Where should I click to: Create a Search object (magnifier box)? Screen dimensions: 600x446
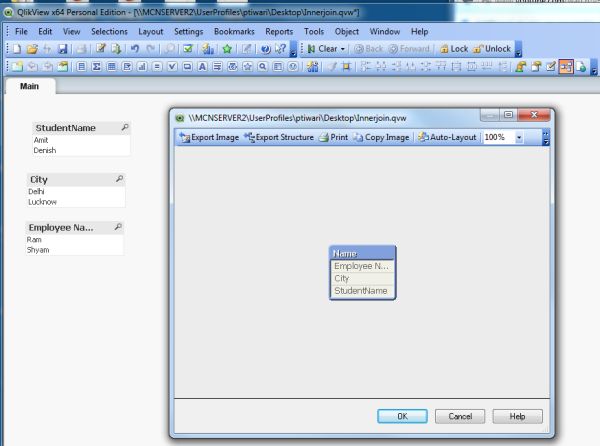coord(262,67)
